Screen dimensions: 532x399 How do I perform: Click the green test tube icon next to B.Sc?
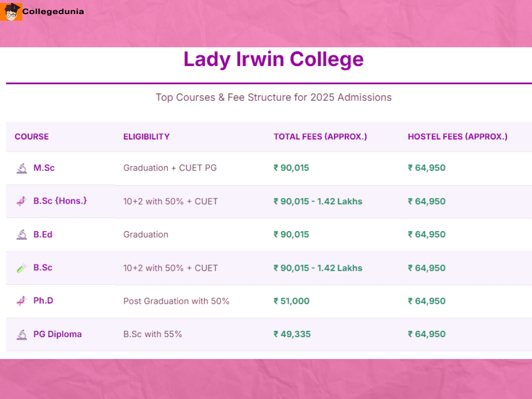coord(22,268)
